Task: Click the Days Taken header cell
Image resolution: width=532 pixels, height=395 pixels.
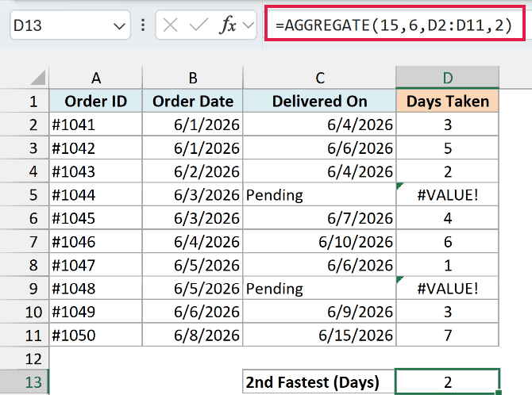Action: [448, 101]
